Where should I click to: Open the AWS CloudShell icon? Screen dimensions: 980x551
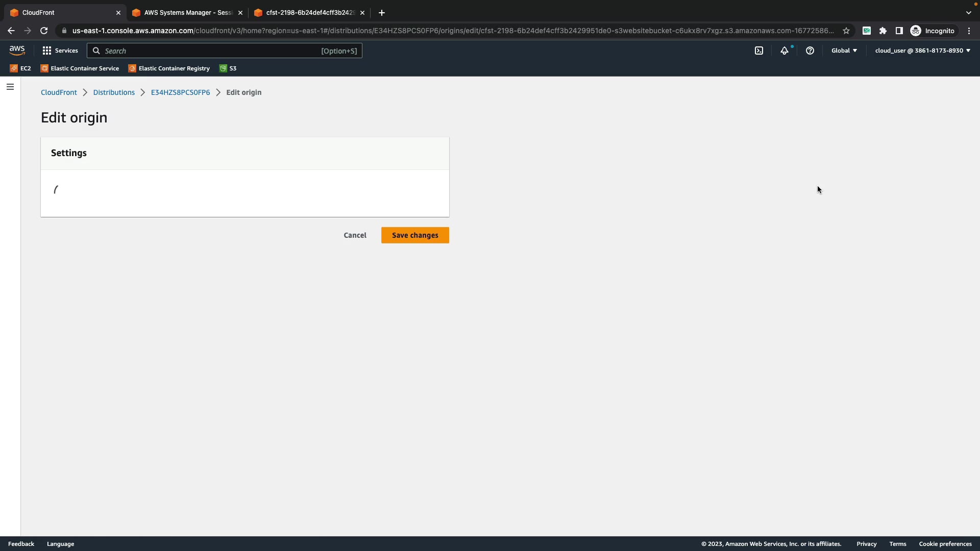pos(759,51)
